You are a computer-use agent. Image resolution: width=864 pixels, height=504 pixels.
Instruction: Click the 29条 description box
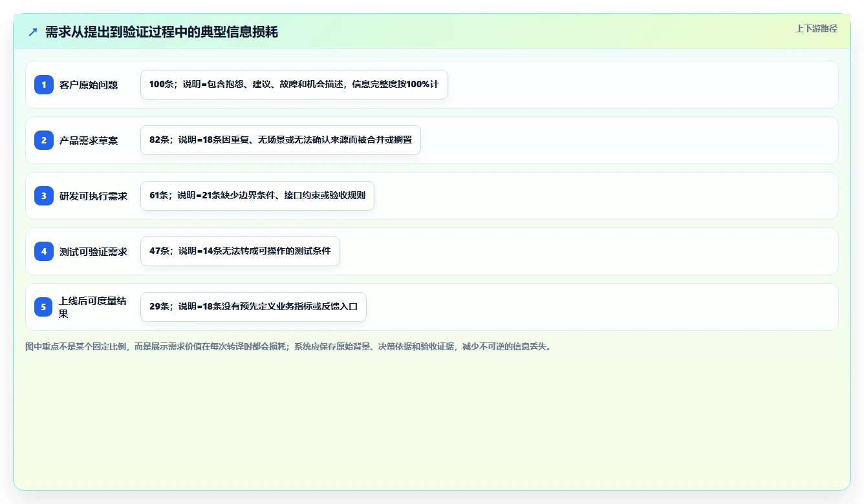pos(254,307)
